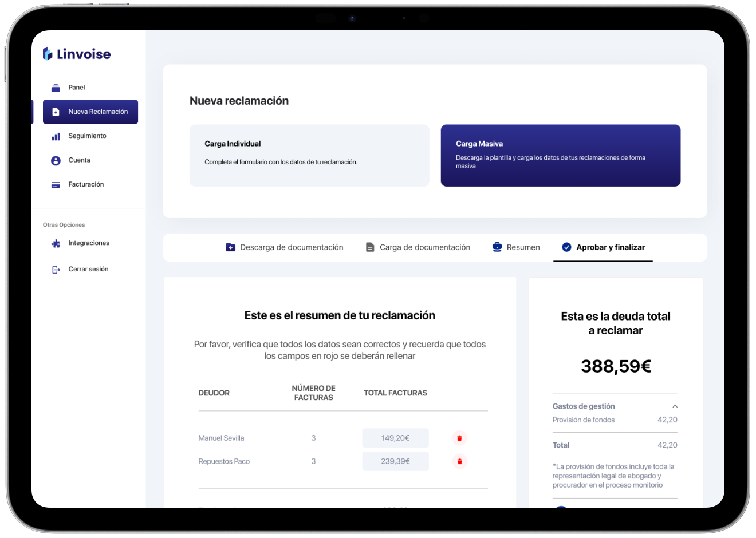This screenshot has width=756, height=538.
Task: Click the Descarga de documentación folder icon
Action: click(230, 247)
